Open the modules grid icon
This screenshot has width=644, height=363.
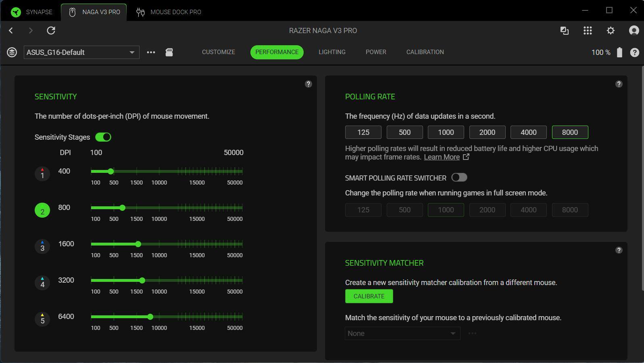588,30
